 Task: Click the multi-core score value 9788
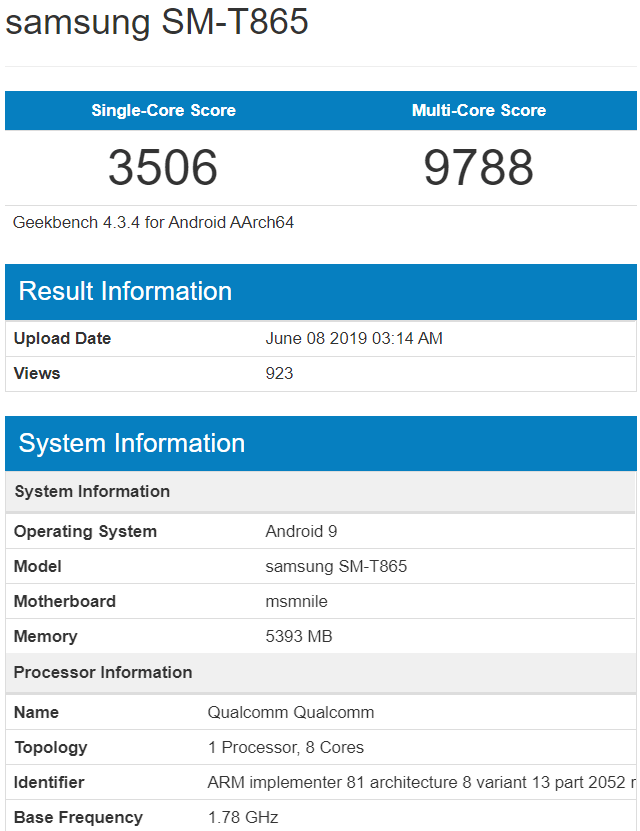click(x=478, y=167)
